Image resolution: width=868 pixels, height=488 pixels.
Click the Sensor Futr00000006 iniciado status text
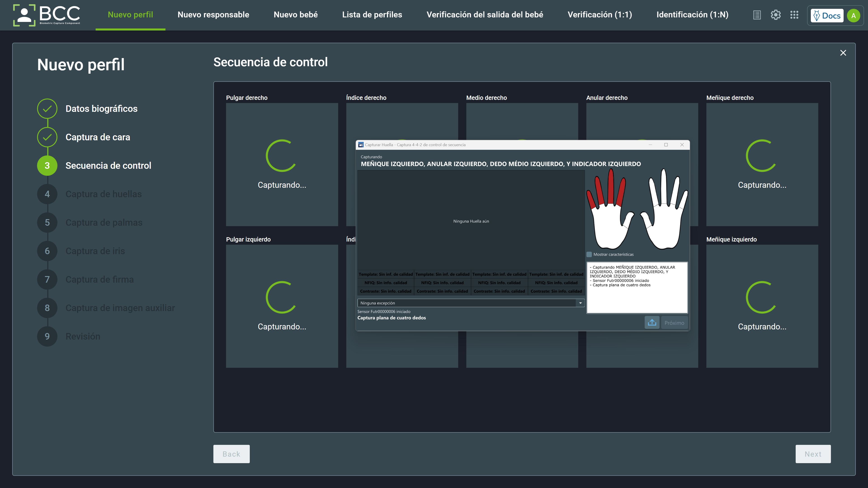tap(384, 312)
